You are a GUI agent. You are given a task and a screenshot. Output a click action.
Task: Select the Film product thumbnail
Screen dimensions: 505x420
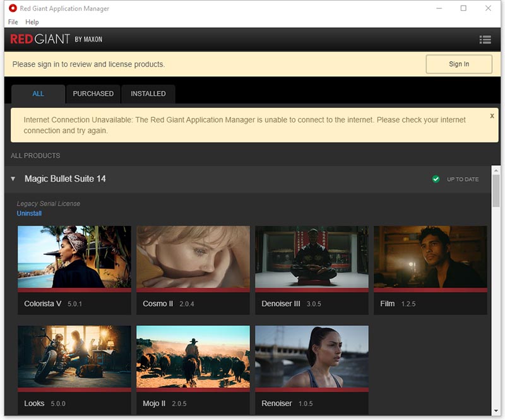click(431, 257)
